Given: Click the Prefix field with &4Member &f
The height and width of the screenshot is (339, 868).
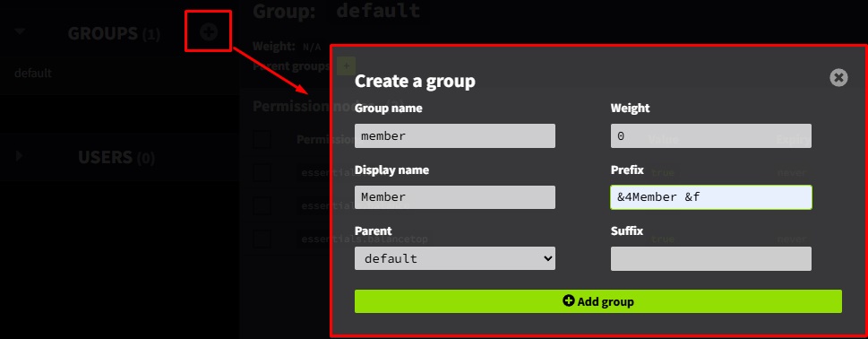Looking at the screenshot, I should [x=710, y=197].
